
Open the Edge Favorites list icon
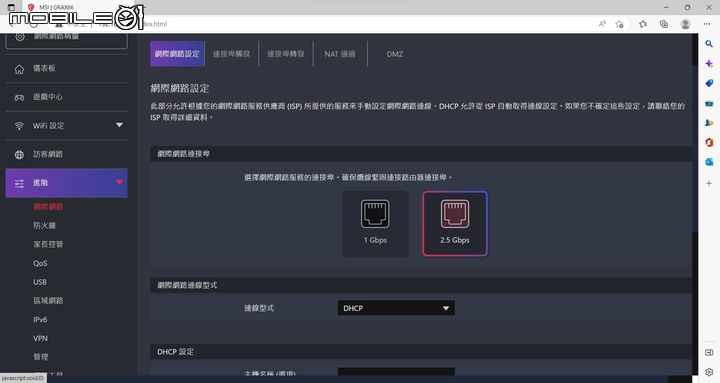[643, 24]
